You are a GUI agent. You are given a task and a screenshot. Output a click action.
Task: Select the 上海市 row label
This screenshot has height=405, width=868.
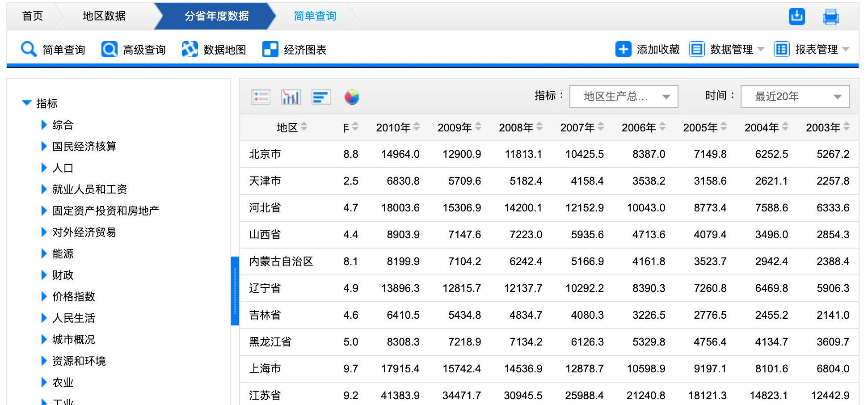pos(265,369)
